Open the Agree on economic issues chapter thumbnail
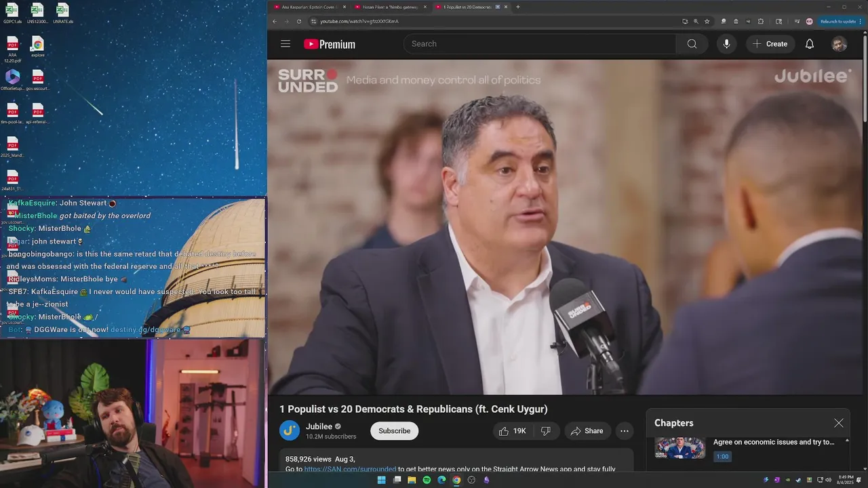The height and width of the screenshot is (488, 868). coord(680,448)
